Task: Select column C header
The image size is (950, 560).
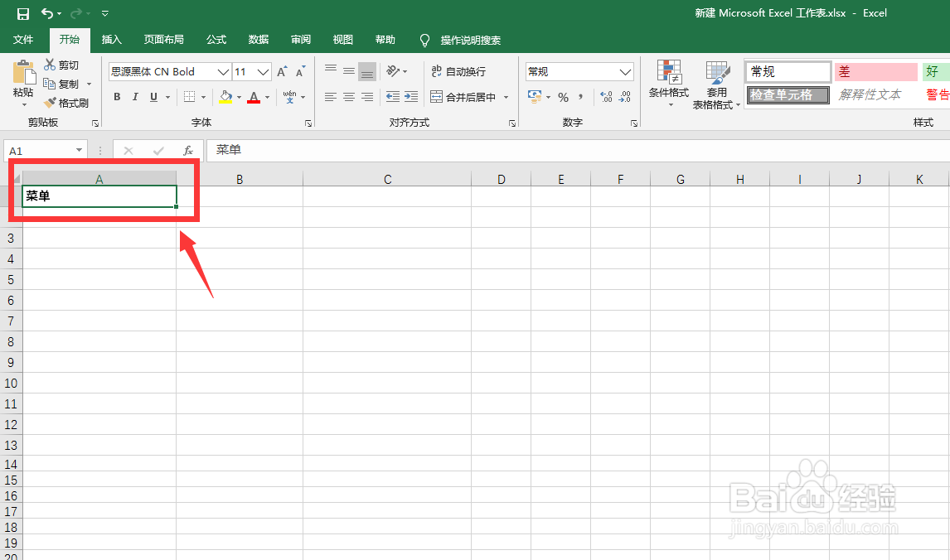Action: tap(387, 179)
